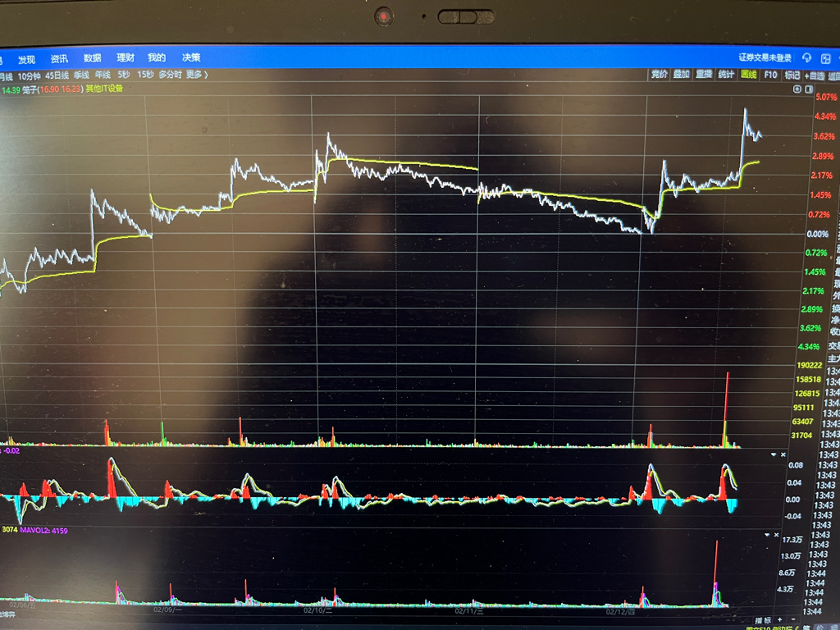
Task: Close the MAVOL volume indicator panel
Action: pyautogui.click(x=776, y=535)
